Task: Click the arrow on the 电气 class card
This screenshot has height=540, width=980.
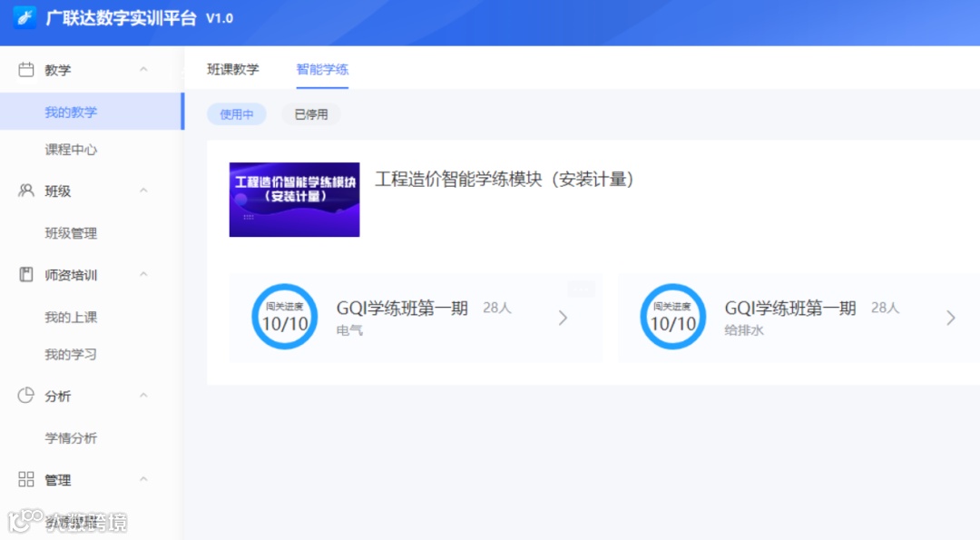Action: coord(563,319)
